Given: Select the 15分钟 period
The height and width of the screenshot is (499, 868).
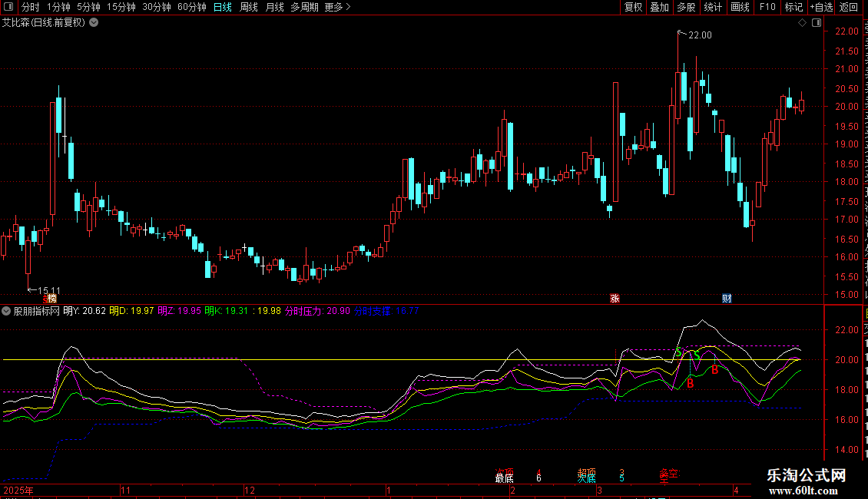Looking at the screenshot, I should coord(121,7).
